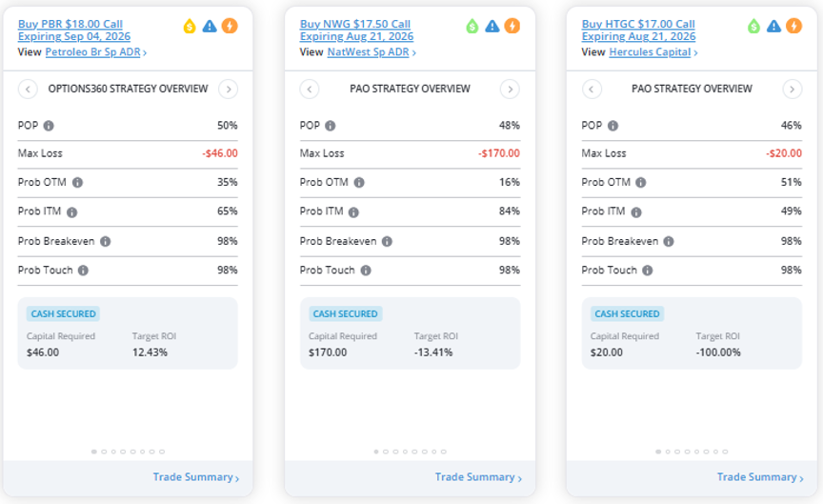
Task: Open Prob Breakeven info icon on HTGC card
Action: pyautogui.click(x=668, y=241)
